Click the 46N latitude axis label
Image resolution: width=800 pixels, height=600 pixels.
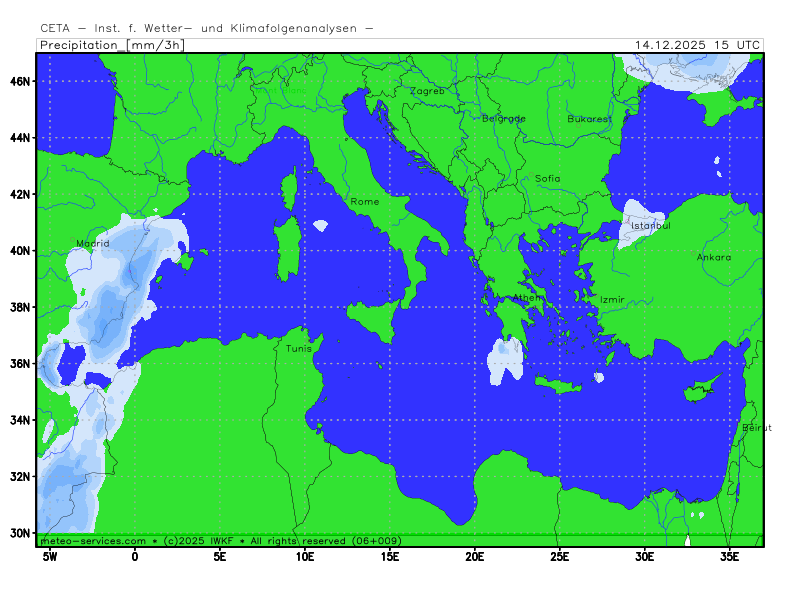[x=21, y=80]
